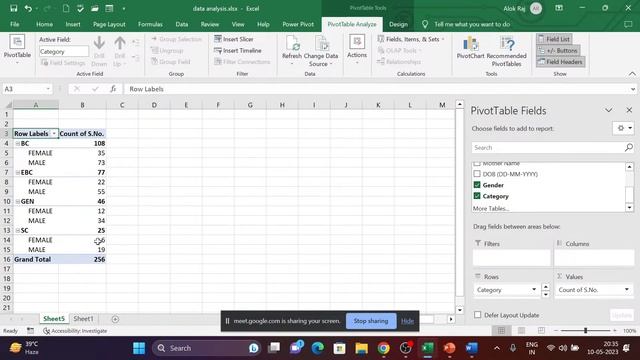Image resolution: width=640 pixels, height=360 pixels.
Task: Add a new sheet with plus icon
Action: coord(115,319)
